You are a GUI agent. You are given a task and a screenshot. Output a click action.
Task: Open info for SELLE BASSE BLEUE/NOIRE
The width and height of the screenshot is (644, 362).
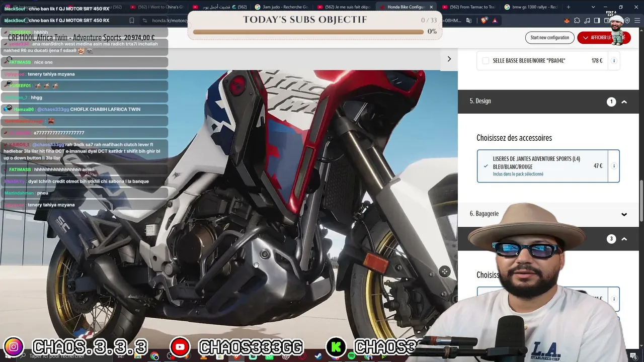click(x=614, y=61)
